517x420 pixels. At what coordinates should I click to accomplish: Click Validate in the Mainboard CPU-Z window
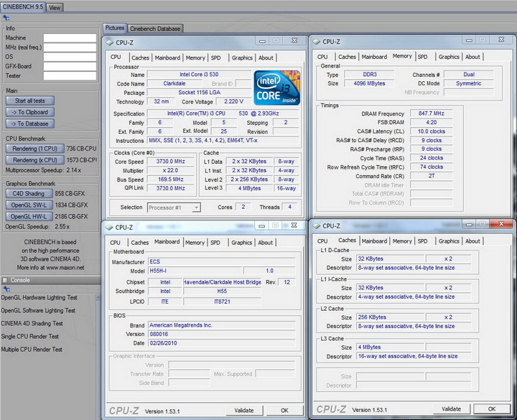pos(244,411)
